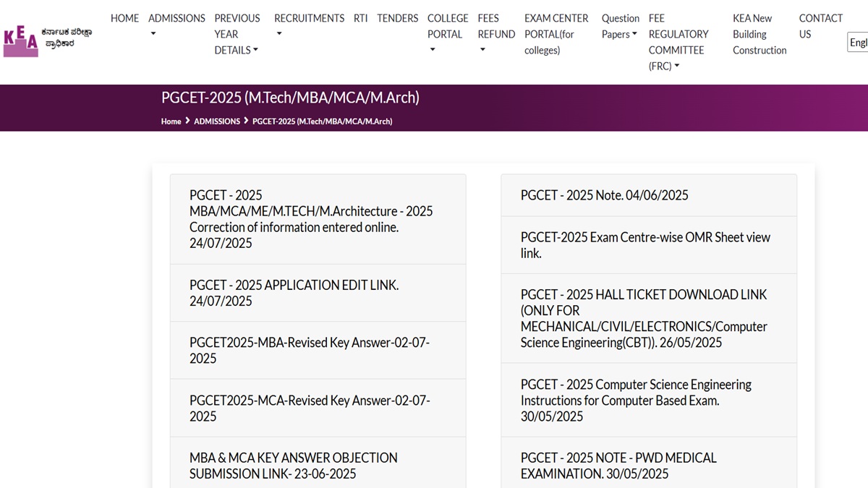This screenshot has height=488, width=868.
Task: Open Computer Science Engineering CBT instructions
Action: coord(649,400)
